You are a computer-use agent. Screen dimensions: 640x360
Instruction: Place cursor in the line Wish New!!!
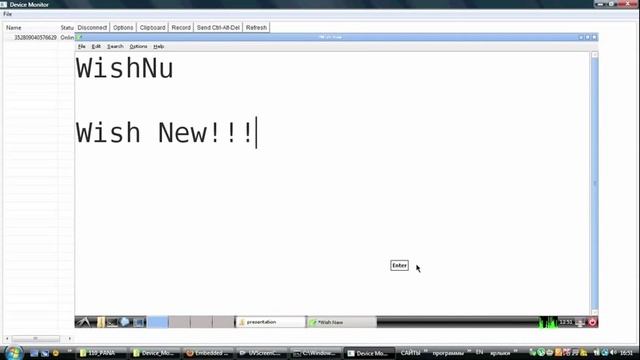pos(164,133)
